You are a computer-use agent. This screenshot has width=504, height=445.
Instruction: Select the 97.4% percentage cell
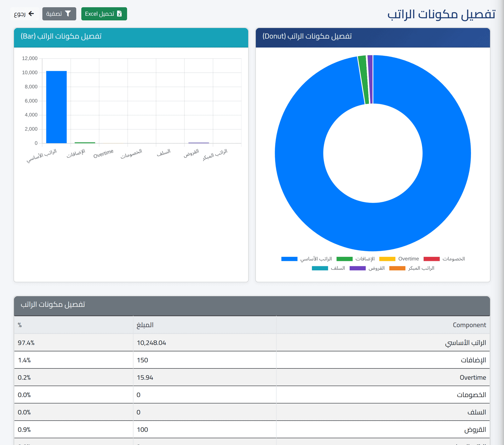pyautogui.click(x=73, y=343)
